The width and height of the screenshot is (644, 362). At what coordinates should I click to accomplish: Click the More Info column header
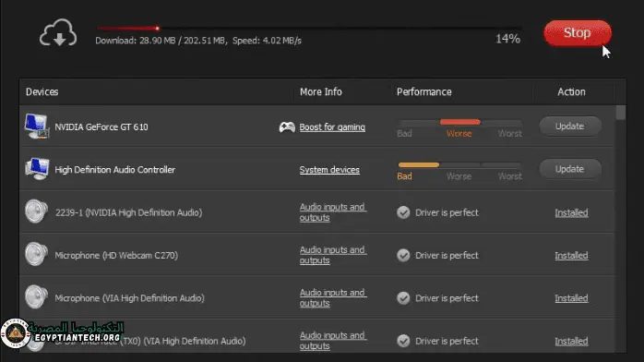pos(321,91)
